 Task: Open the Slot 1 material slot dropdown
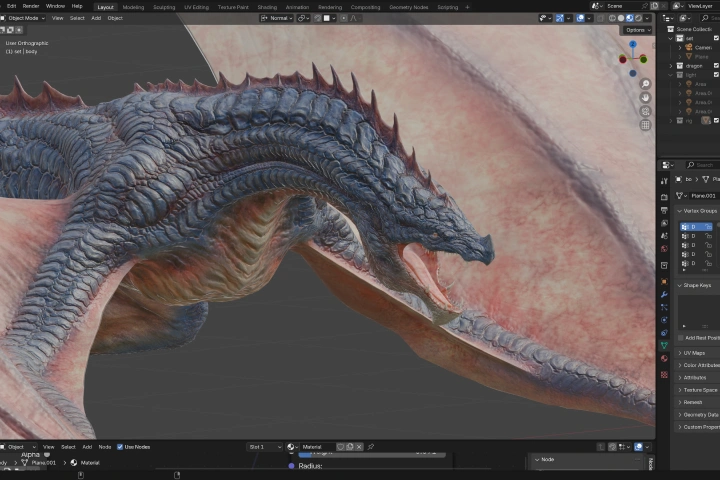[x=264, y=447]
